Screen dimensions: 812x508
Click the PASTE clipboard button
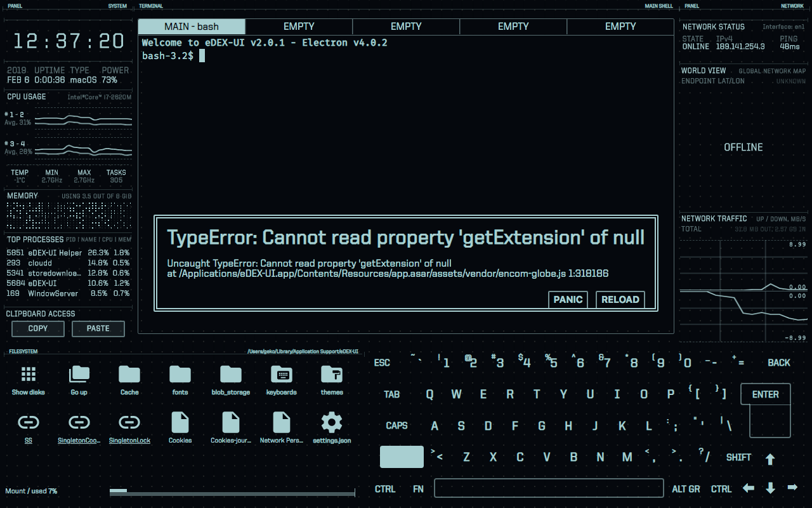(98, 328)
